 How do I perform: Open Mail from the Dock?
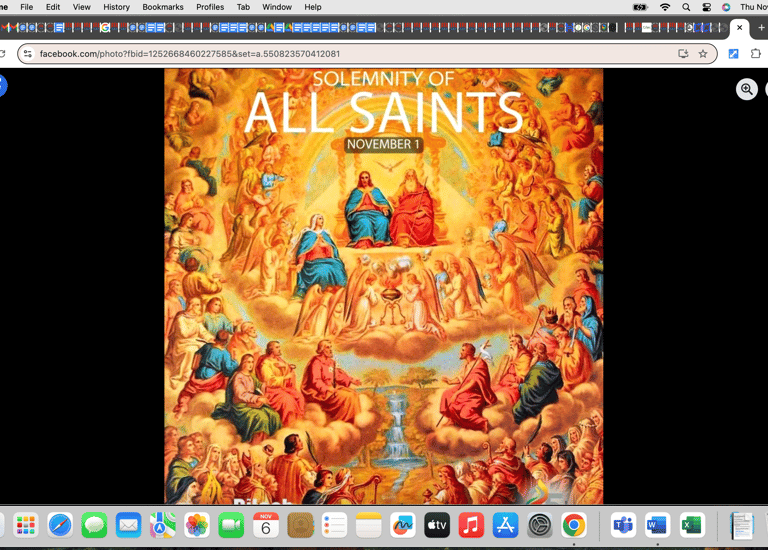(x=128, y=525)
